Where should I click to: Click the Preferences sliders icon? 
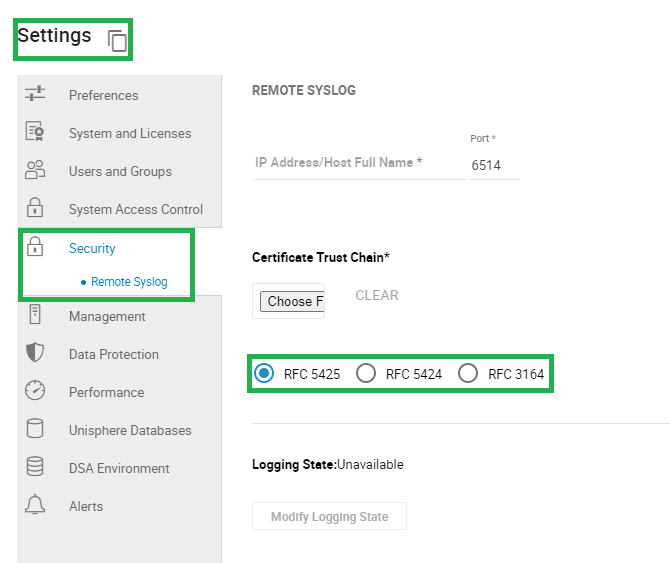pyautogui.click(x=35, y=94)
